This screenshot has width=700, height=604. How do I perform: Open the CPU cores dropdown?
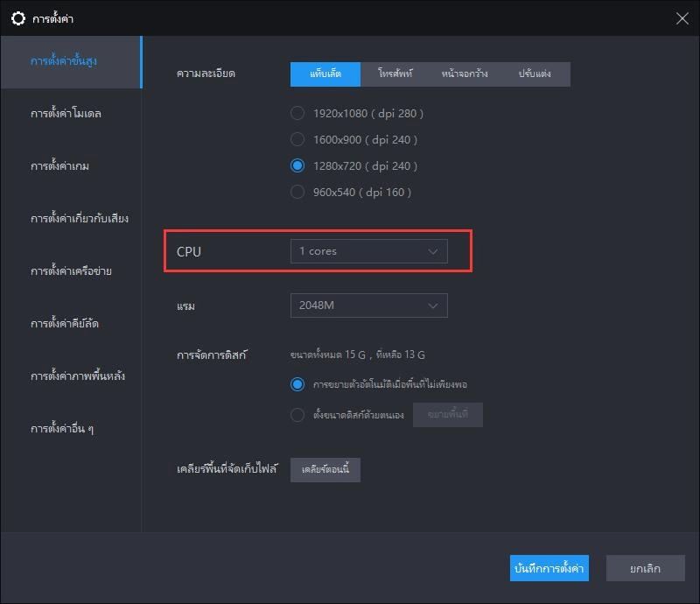coord(369,251)
